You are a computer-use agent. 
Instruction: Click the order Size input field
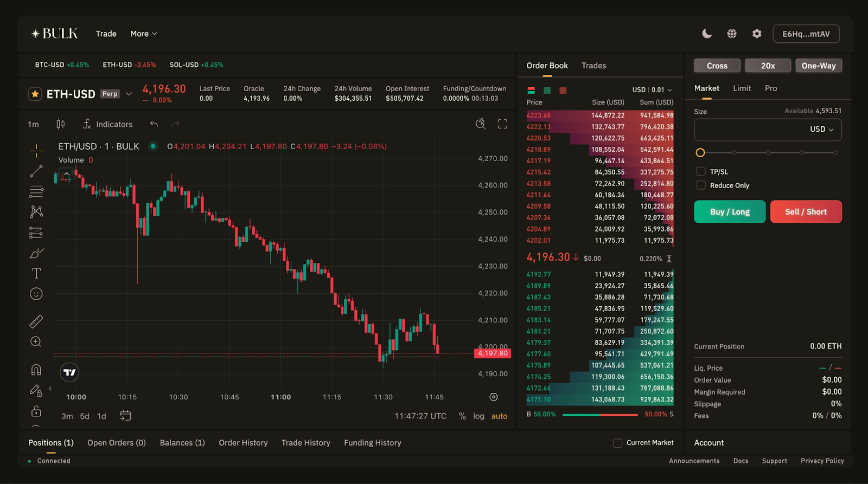tap(768, 130)
